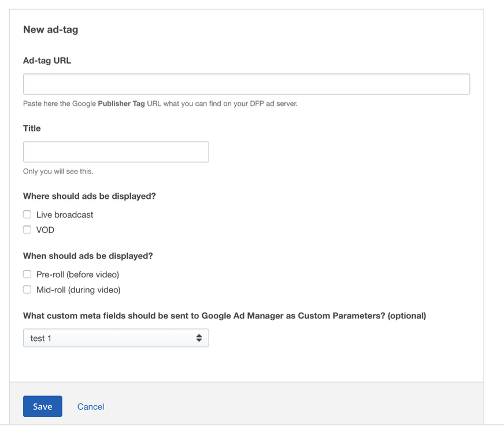Viewport: 504px width, 426px height.
Task: Toggle the Mid-roll (during video) checkbox
Action: (x=27, y=290)
